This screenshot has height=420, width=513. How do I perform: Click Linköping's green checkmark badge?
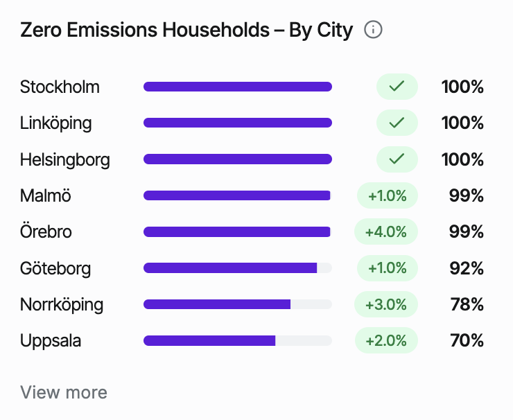point(397,123)
